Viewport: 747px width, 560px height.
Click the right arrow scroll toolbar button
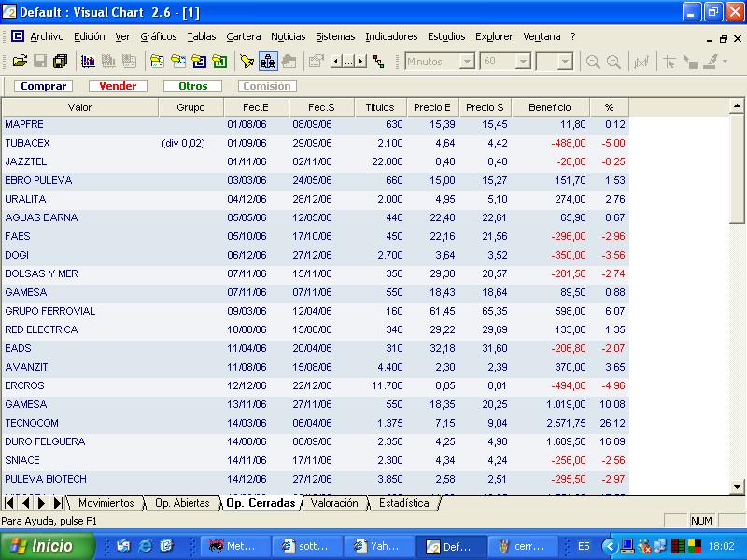(x=361, y=62)
